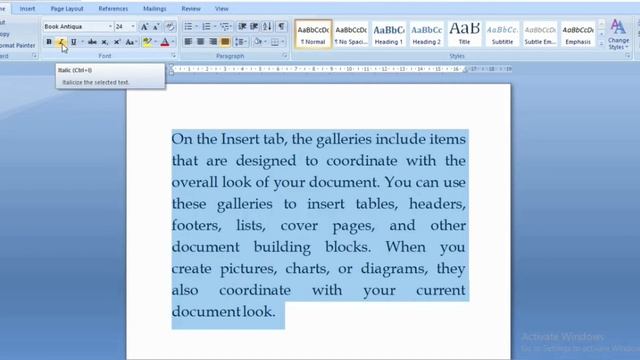
Task: Apply the No Spacing style
Action: tap(351, 34)
